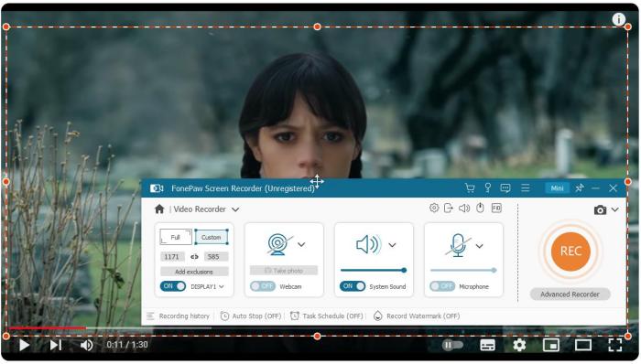Click the shopping cart purchase icon
This screenshot has height=364, width=641.
(x=470, y=188)
